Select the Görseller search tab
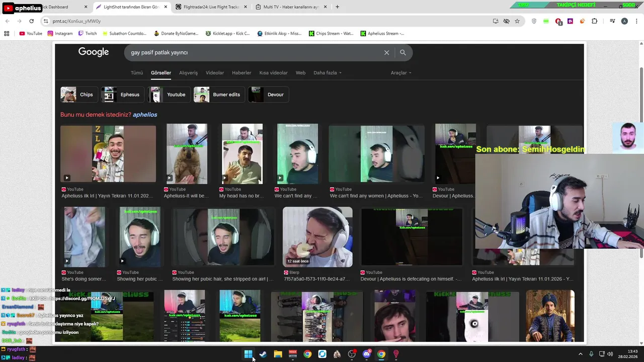This screenshot has height=362, width=644. tap(161, 73)
